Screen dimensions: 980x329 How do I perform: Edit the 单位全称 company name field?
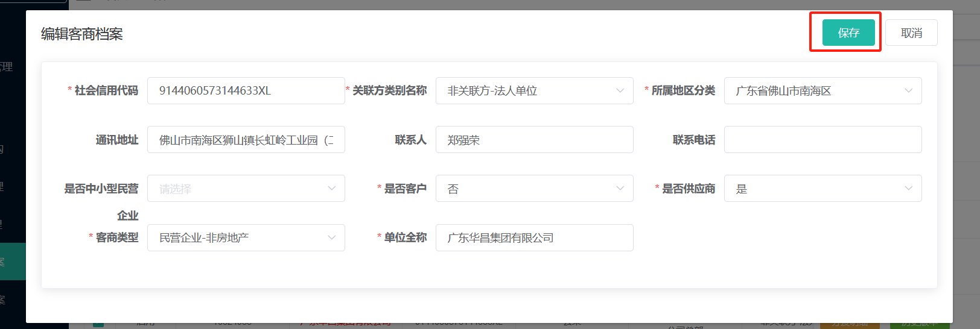point(534,238)
